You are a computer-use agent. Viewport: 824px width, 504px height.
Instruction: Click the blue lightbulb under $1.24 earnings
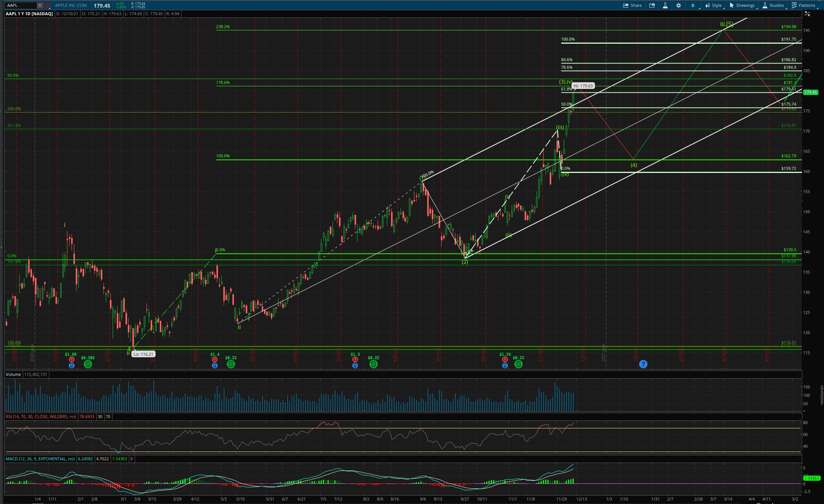click(x=505, y=365)
